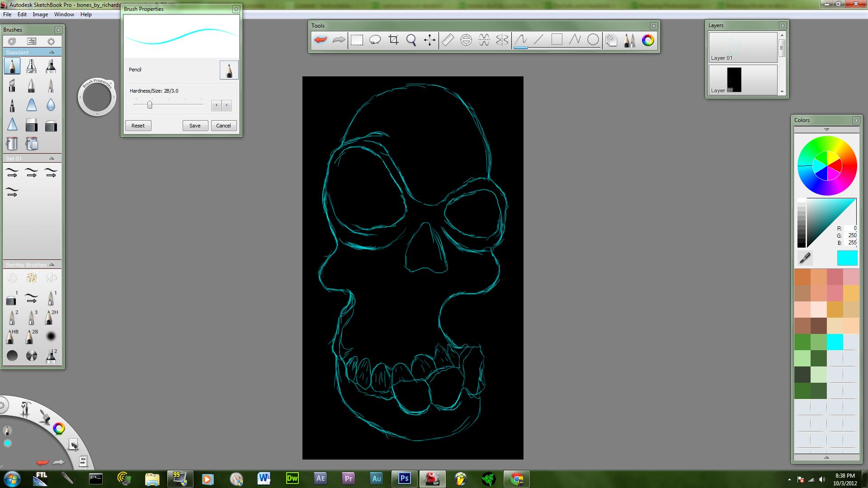Select the Freehand stroke style
The height and width of the screenshot is (488, 868).
tap(521, 40)
